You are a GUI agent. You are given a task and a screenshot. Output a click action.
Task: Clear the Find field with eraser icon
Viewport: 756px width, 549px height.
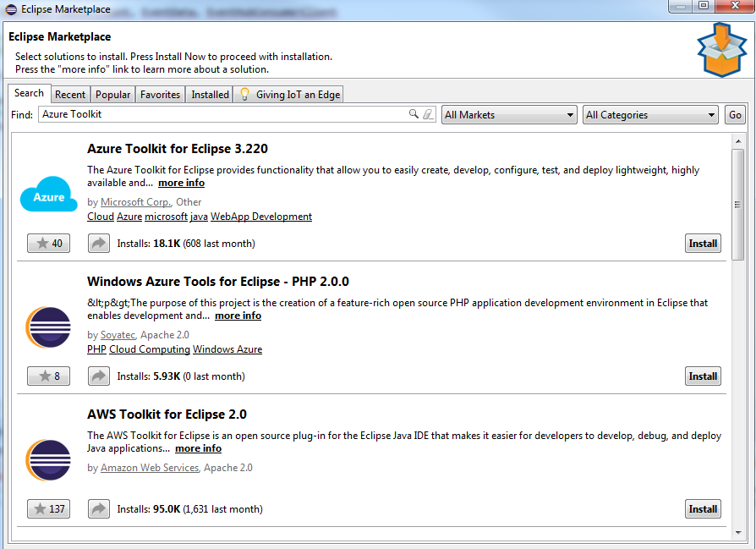pos(428,114)
